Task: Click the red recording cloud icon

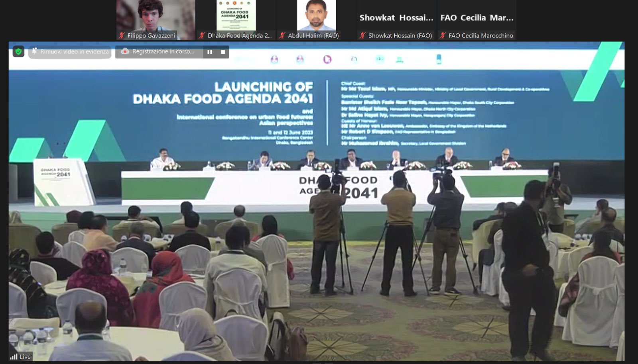Action: point(125,51)
